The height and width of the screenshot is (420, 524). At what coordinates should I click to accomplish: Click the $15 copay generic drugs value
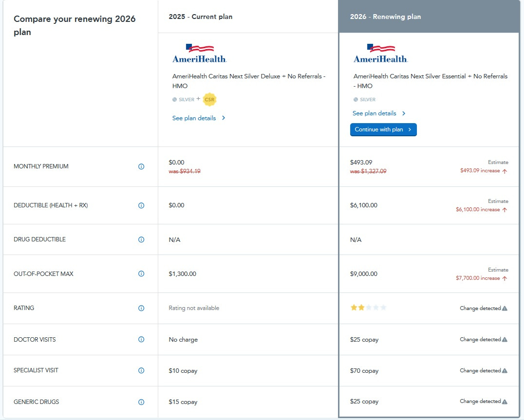point(183,402)
